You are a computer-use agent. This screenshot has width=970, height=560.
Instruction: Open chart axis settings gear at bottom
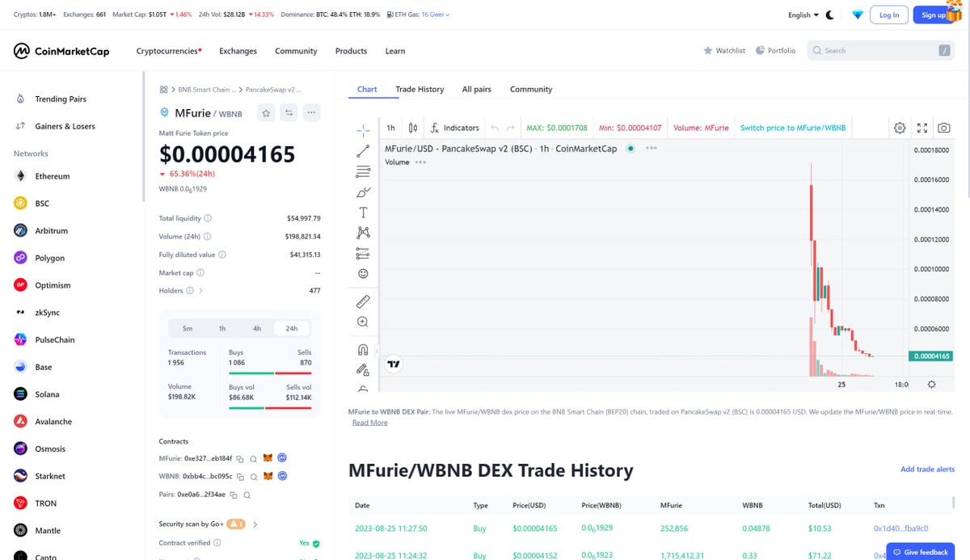coord(932,385)
